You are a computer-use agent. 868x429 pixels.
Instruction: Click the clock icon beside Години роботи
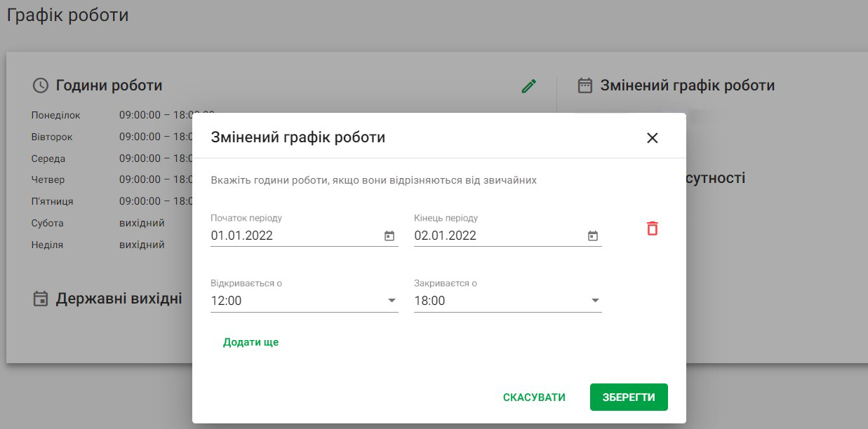[x=41, y=86]
